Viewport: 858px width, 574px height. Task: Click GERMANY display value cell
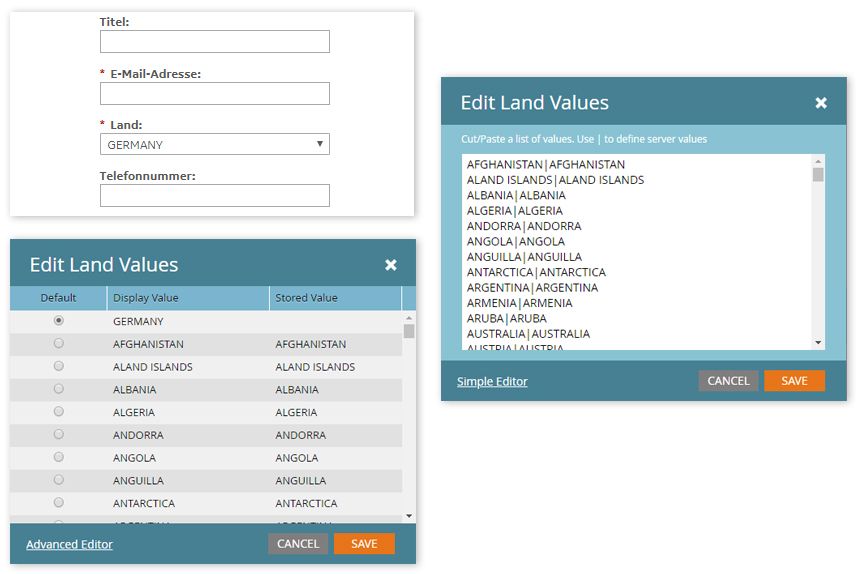[188, 321]
